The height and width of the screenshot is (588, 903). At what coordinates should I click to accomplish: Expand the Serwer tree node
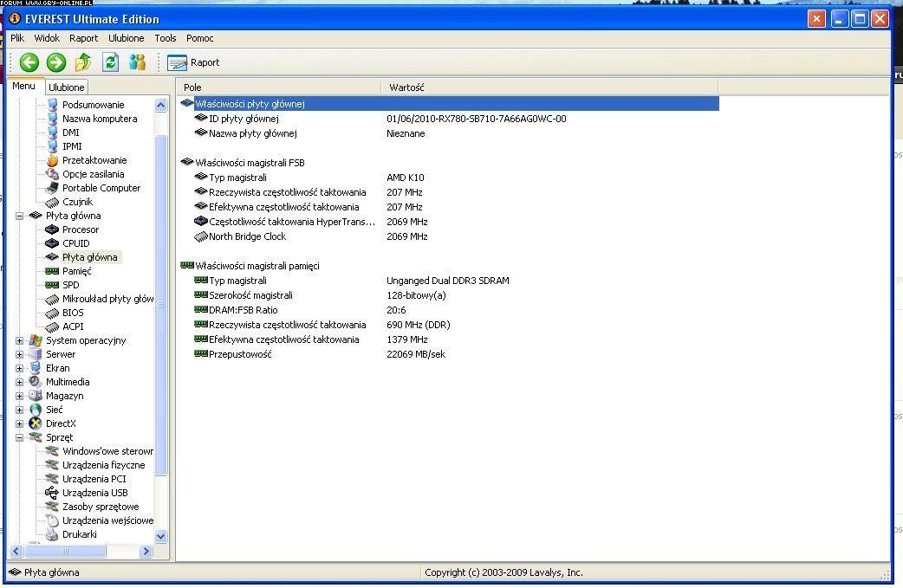19,354
